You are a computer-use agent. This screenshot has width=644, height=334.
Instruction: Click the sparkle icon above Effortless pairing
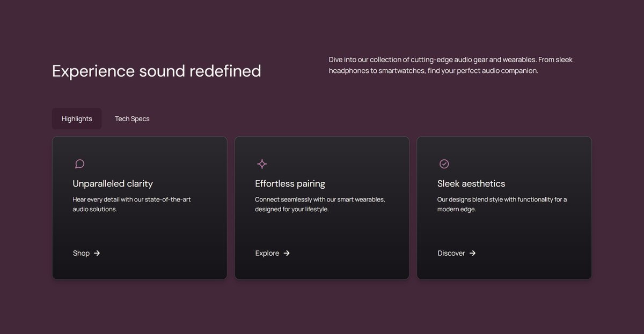point(262,164)
